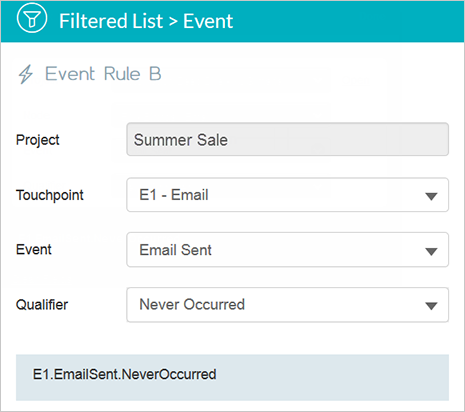This screenshot has height=412, width=465.
Task: Open the Touchpoint dropdown arrow
Action: tap(431, 196)
